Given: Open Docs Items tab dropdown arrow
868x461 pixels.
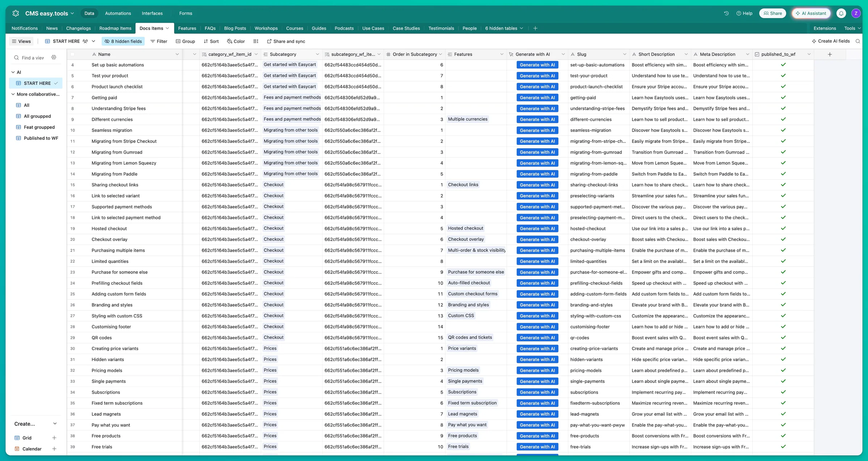Looking at the screenshot, I should coord(167,28).
